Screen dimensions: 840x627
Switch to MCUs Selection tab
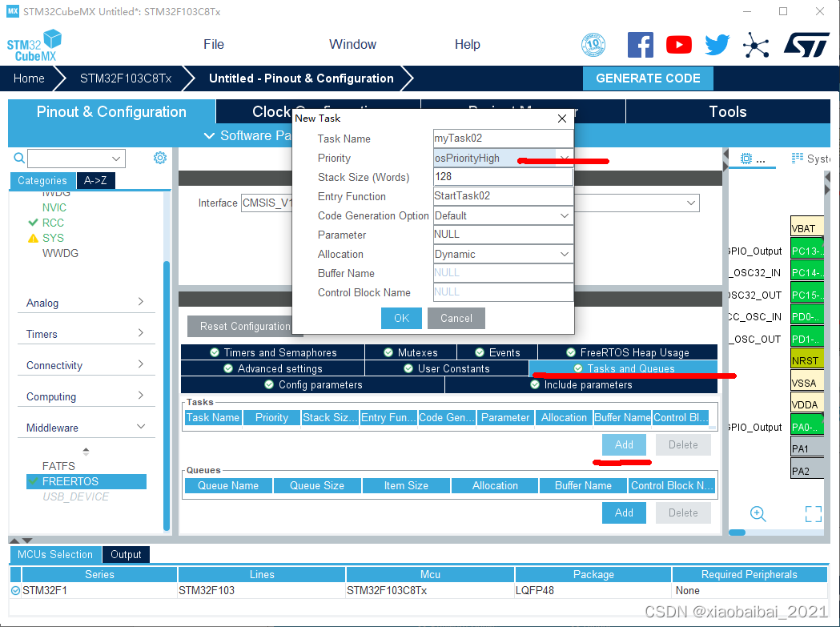pyautogui.click(x=54, y=554)
